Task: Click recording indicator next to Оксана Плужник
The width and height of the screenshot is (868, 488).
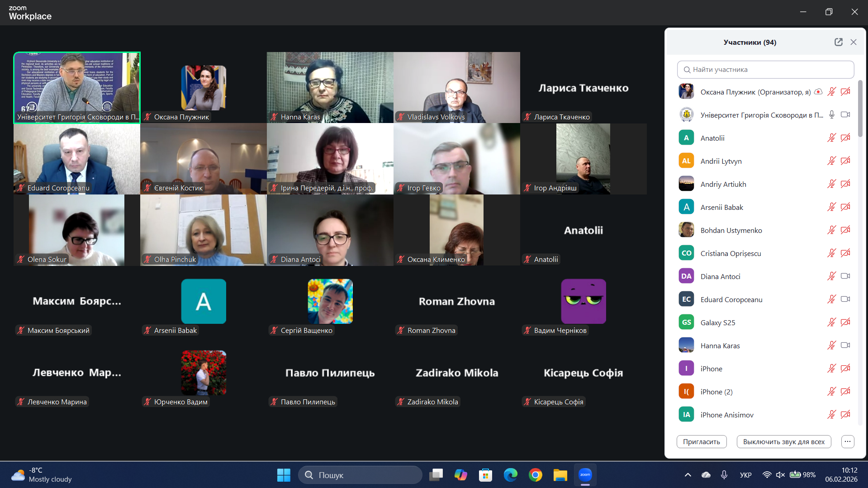Action: pyautogui.click(x=818, y=92)
